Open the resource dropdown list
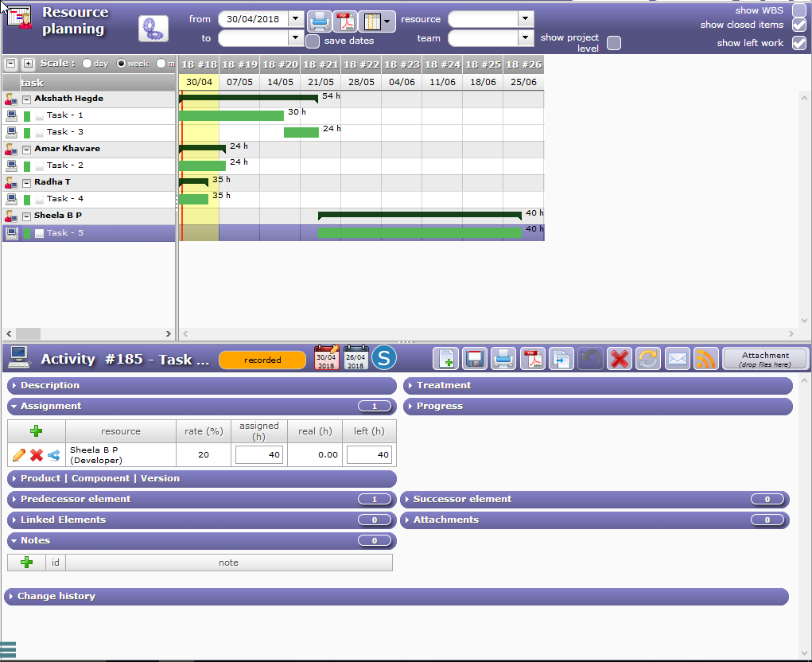This screenshot has height=662, width=812. pos(525,19)
